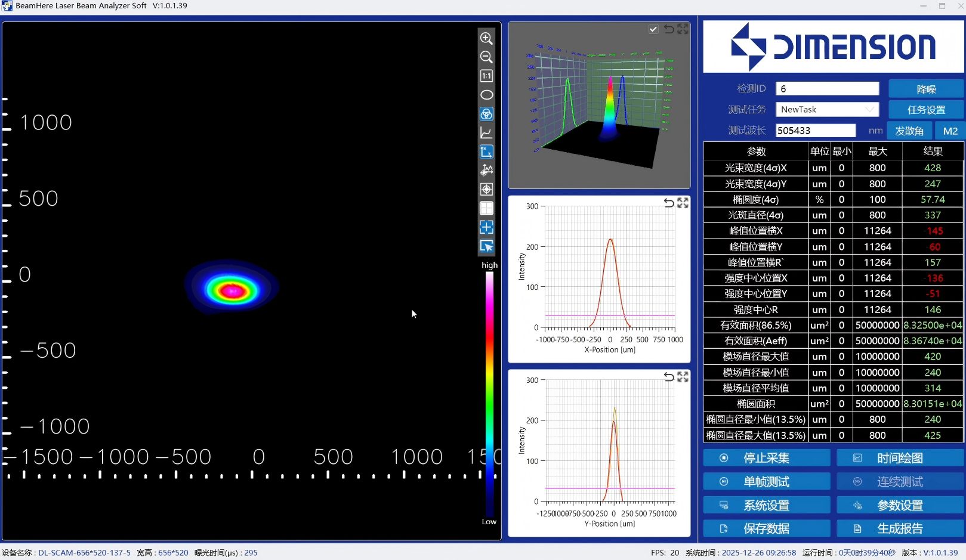Expand the X-Position chart to fullscreen
Image resolution: width=966 pixels, height=560 pixels.
tap(683, 203)
